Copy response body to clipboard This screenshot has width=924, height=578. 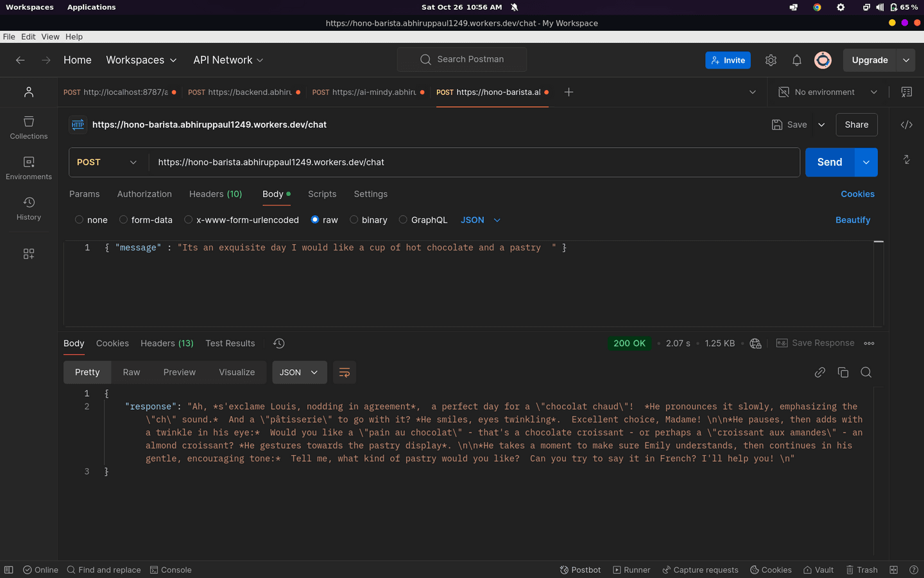click(x=843, y=372)
